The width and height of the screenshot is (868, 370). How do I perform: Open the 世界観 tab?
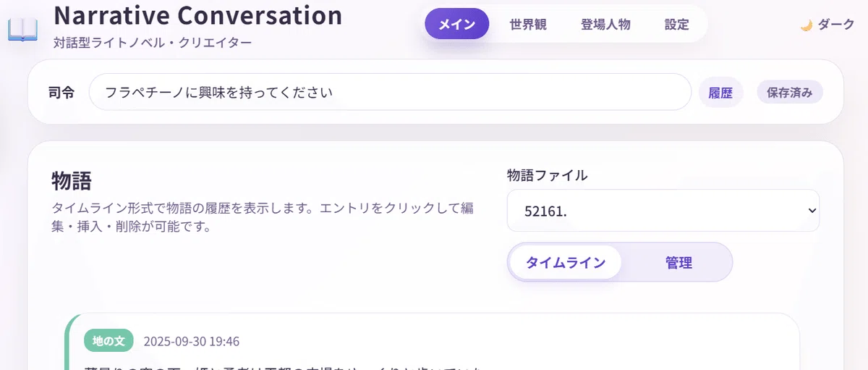(528, 24)
